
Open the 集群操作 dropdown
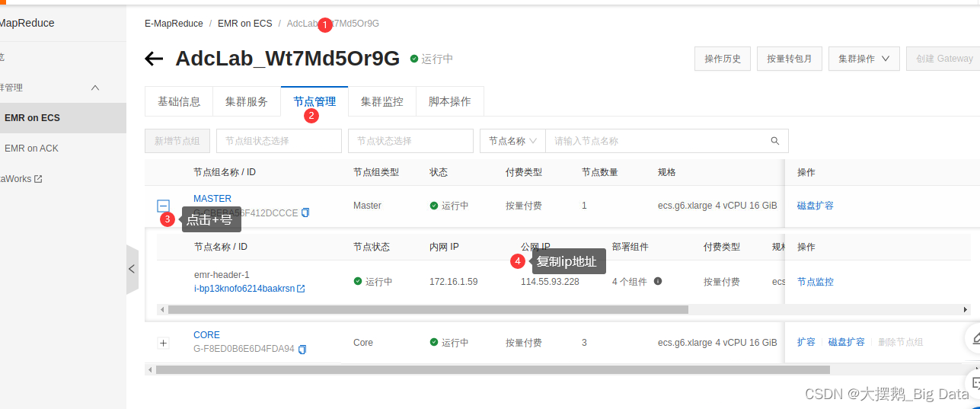(864, 59)
